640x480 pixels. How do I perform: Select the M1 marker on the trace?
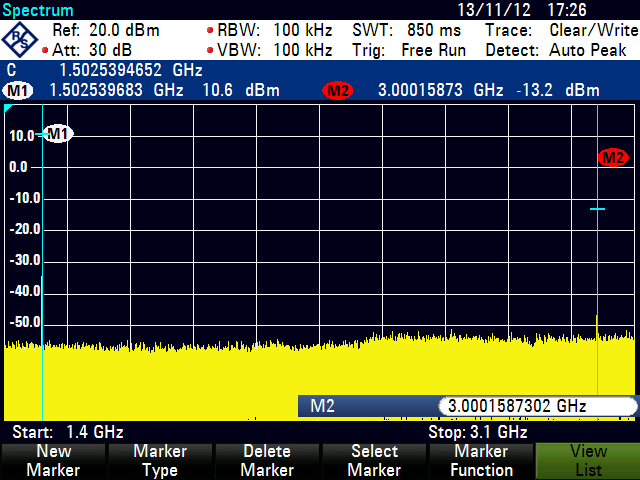tap(58, 133)
